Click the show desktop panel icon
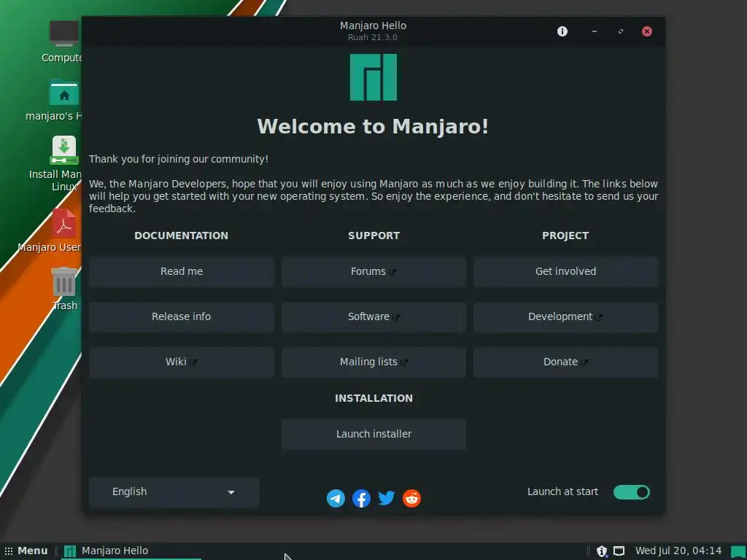 [738, 551]
